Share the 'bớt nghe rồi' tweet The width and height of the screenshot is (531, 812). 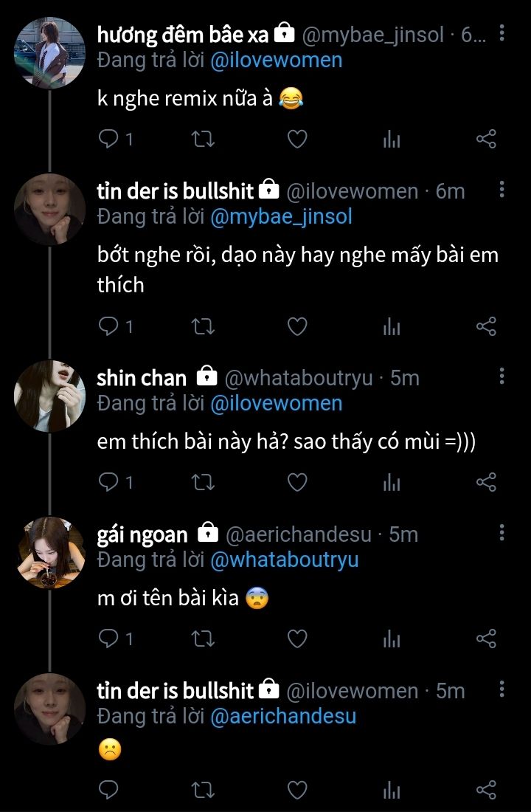click(486, 326)
